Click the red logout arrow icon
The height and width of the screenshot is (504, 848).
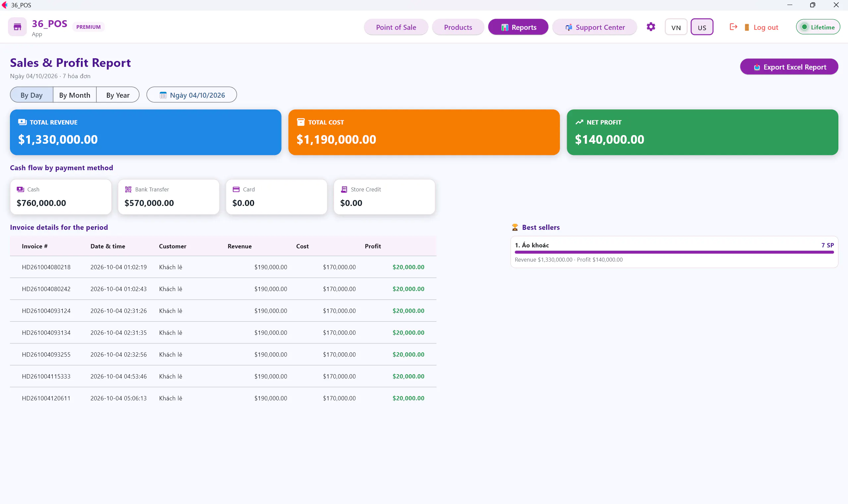[733, 27]
